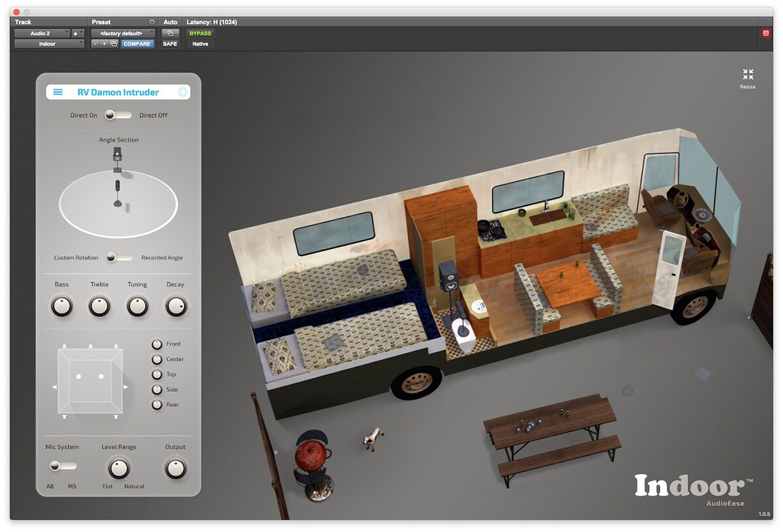Click the preset settings window icon beside plus

[114, 44]
